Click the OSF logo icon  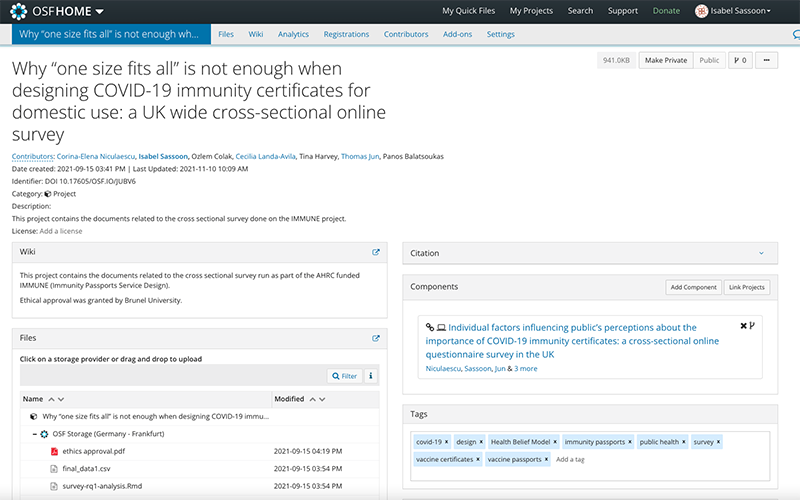click(x=18, y=11)
